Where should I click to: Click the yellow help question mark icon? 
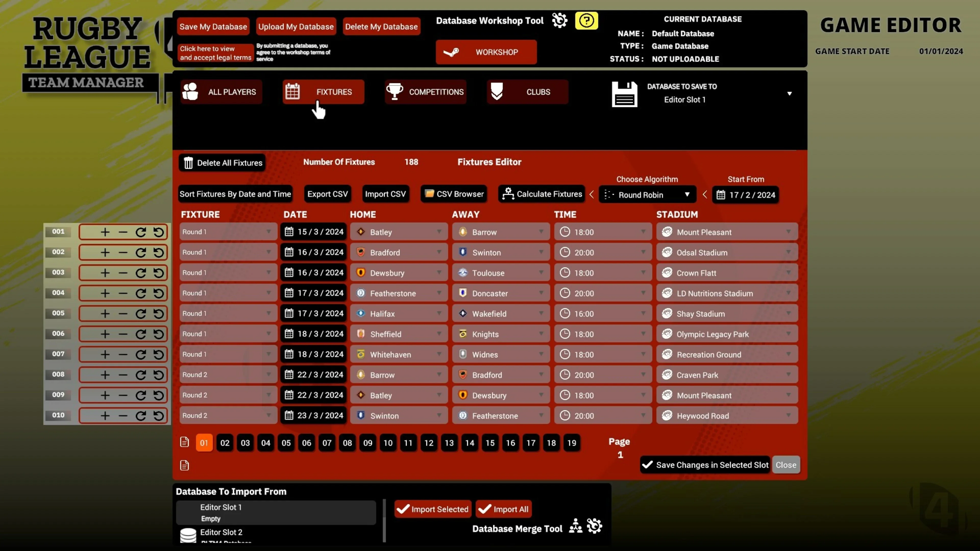[x=586, y=20]
